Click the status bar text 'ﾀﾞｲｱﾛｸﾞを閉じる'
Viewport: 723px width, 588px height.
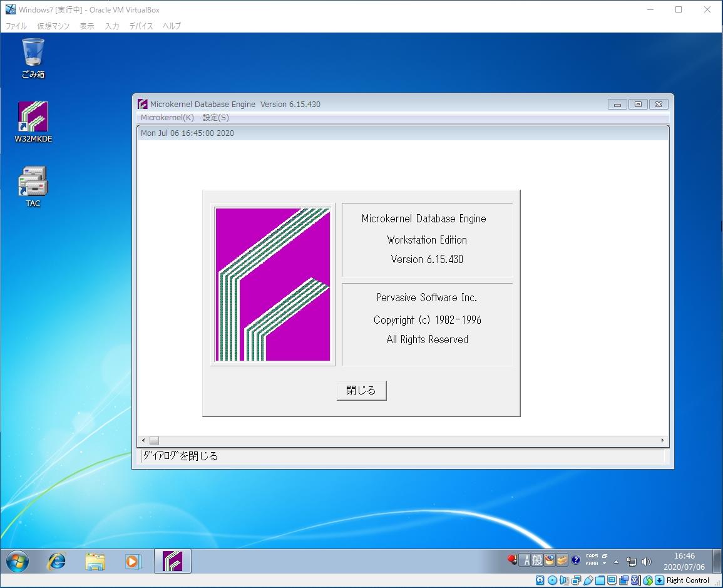(x=180, y=456)
